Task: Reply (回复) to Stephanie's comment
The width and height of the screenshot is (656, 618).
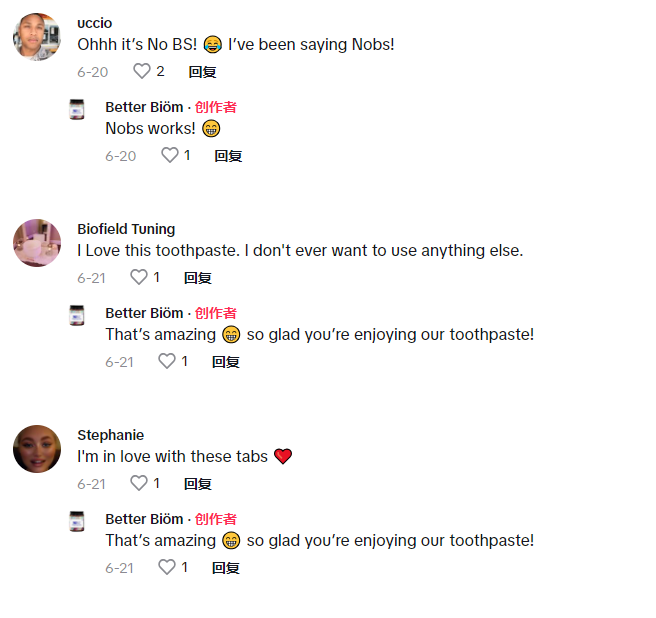Action: coord(198,484)
